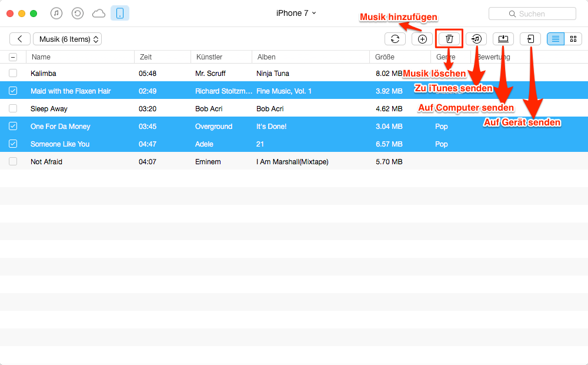Viewport: 588px width, 365px height.
Task: Click the Suchen search field
Action: click(532, 14)
